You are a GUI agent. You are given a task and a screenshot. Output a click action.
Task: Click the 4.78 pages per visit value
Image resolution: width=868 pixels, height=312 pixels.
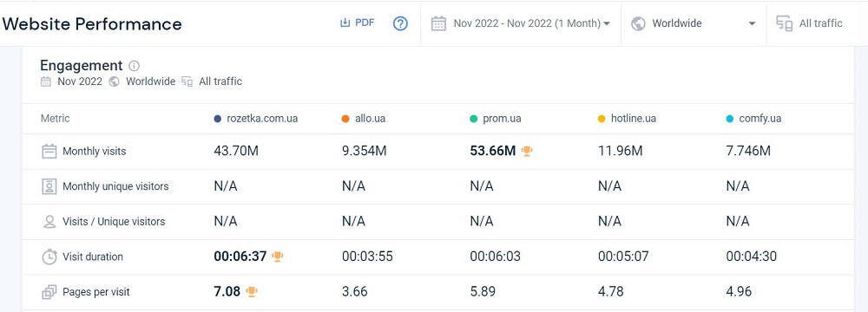tap(611, 291)
